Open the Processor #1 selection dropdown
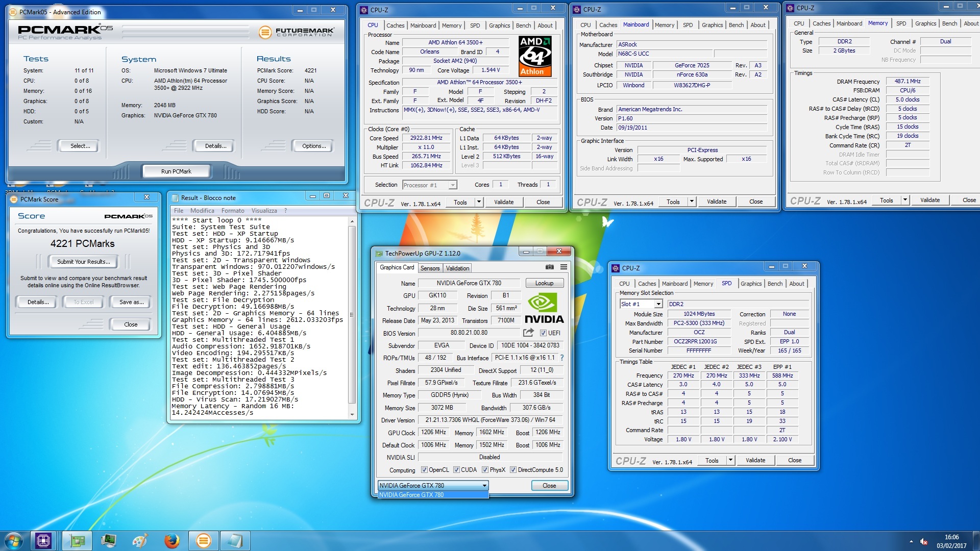980x551 pixels. click(x=452, y=185)
